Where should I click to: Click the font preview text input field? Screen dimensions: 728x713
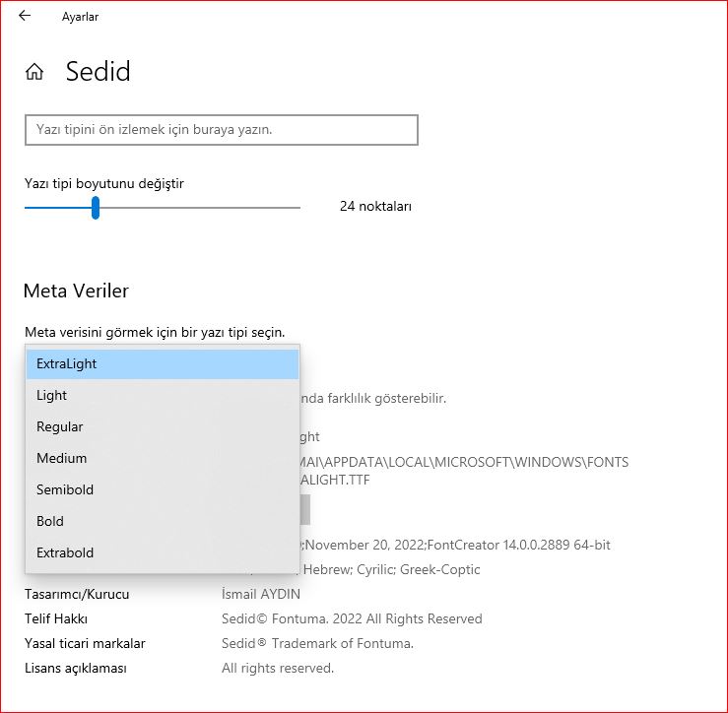(221, 129)
